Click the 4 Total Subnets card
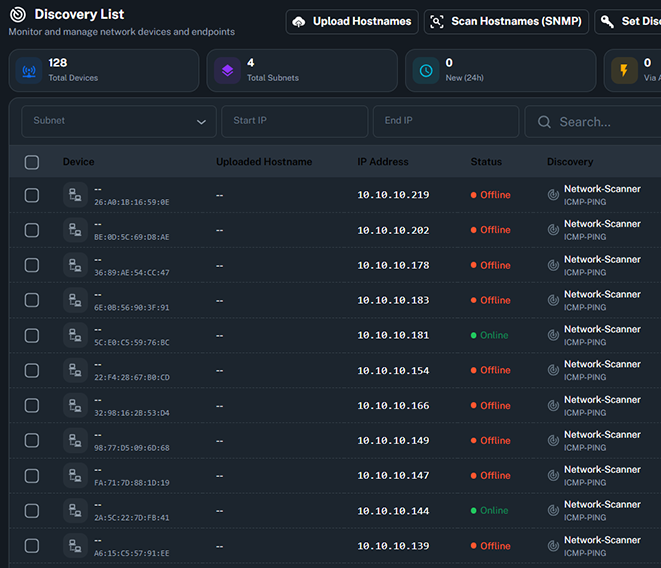This screenshot has height=568, width=661. (302, 70)
